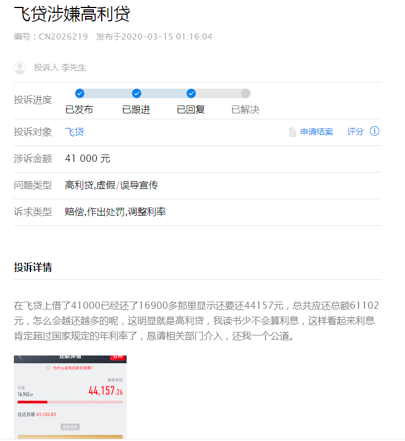
Task: Click the 已发布 progress checkmark
Action: [80, 93]
